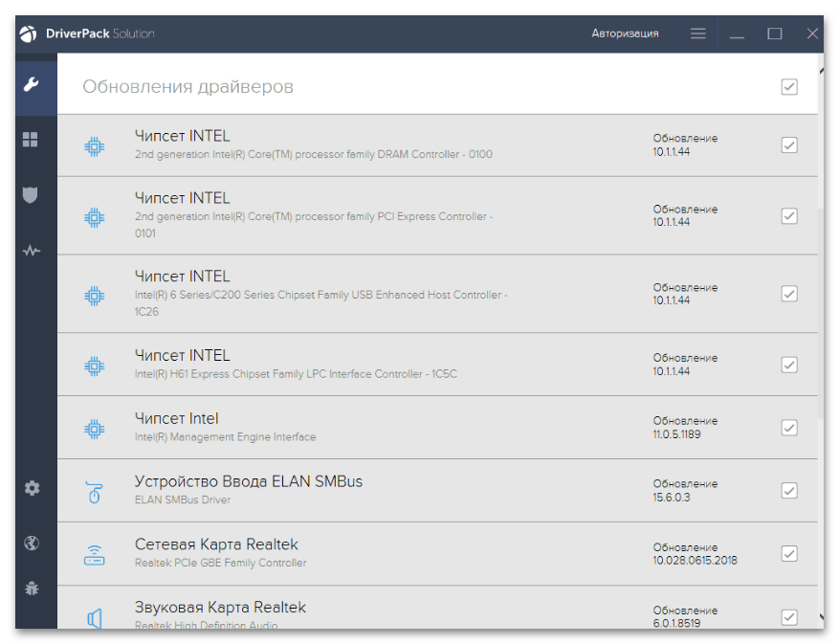The image size is (839, 644).
Task: Uncheck the PCI Express Controller - 0101 driver
Action: pyautogui.click(x=789, y=215)
